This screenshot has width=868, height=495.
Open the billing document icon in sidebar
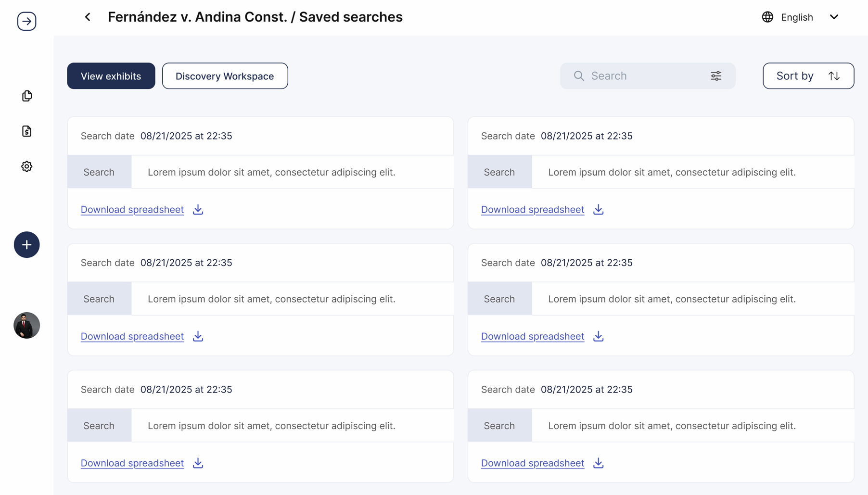point(27,131)
